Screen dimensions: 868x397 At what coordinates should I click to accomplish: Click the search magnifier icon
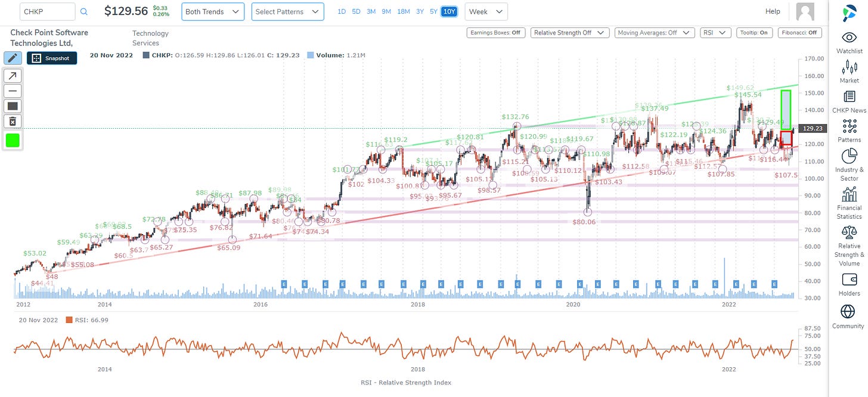pyautogui.click(x=83, y=11)
